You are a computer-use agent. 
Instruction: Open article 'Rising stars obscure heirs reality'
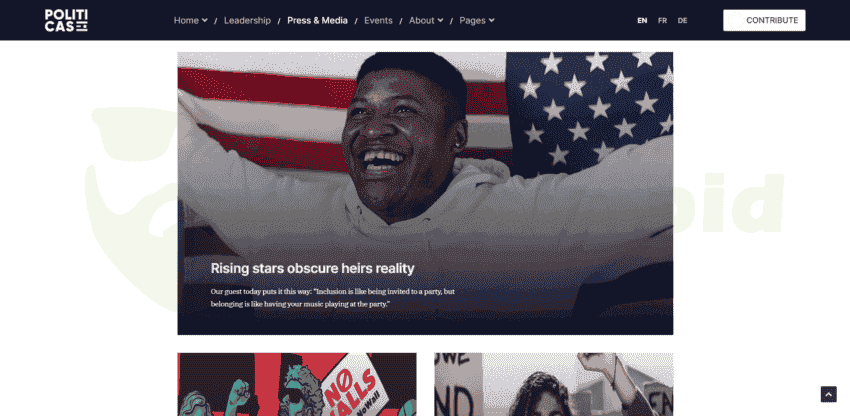(x=312, y=268)
